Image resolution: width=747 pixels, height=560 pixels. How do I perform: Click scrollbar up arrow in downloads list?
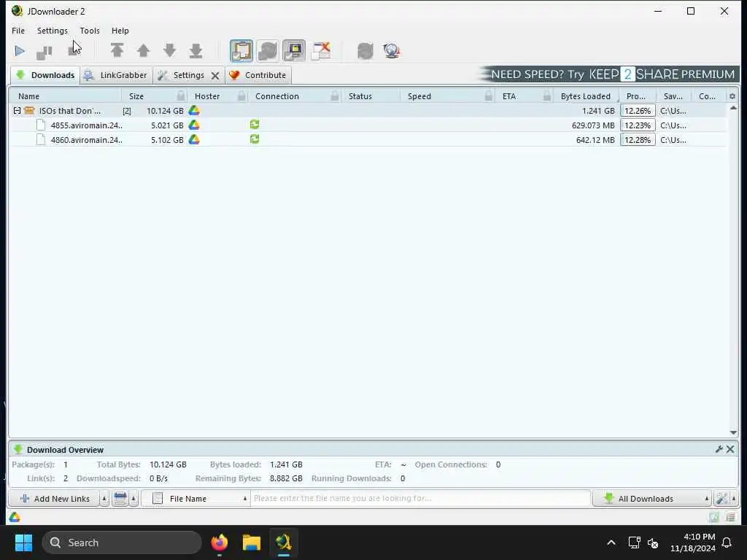733,108
